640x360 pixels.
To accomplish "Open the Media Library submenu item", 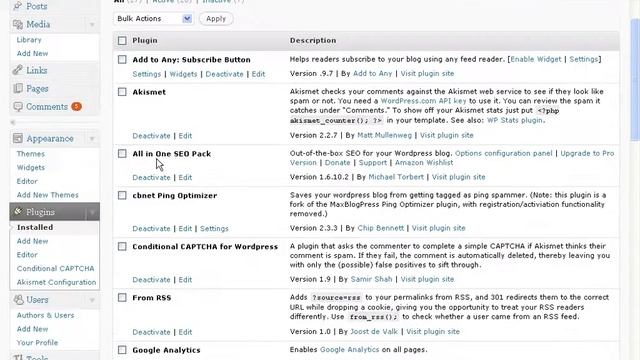I will (29, 40).
